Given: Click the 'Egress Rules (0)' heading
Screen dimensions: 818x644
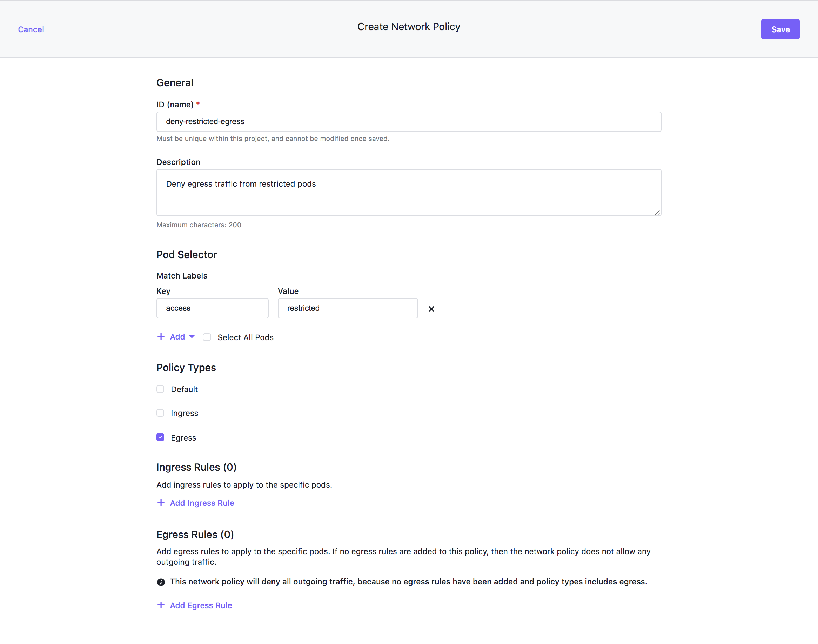Looking at the screenshot, I should 195,534.
